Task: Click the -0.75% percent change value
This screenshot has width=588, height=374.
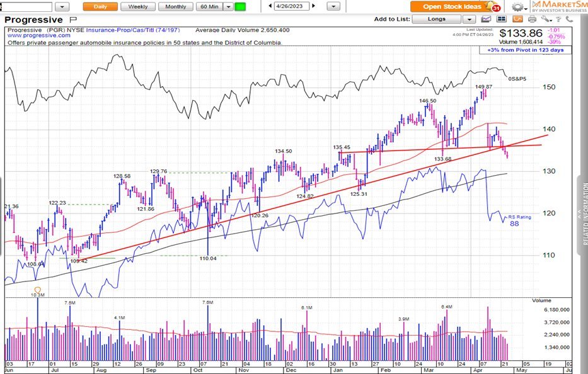Action: tap(556, 37)
